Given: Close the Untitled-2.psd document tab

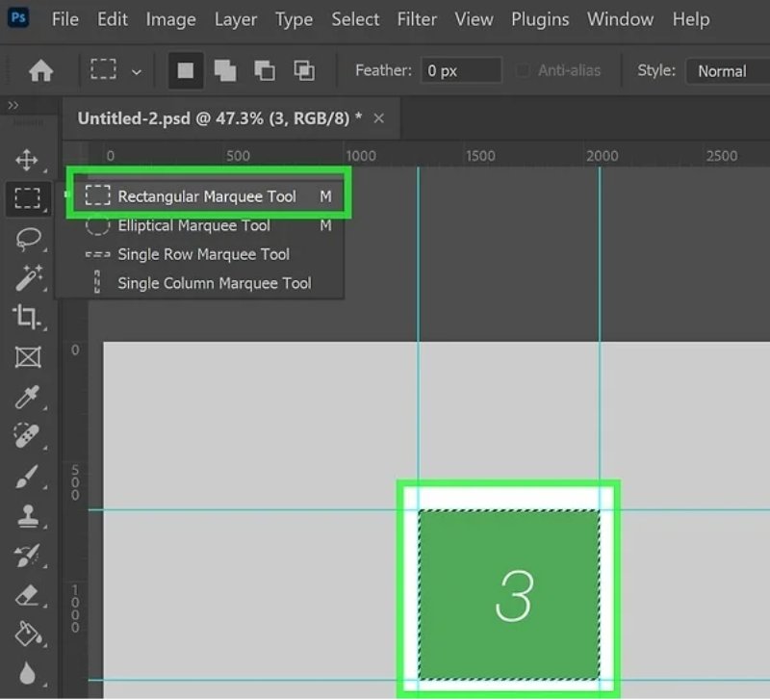Looking at the screenshot, I should [378, 118].
